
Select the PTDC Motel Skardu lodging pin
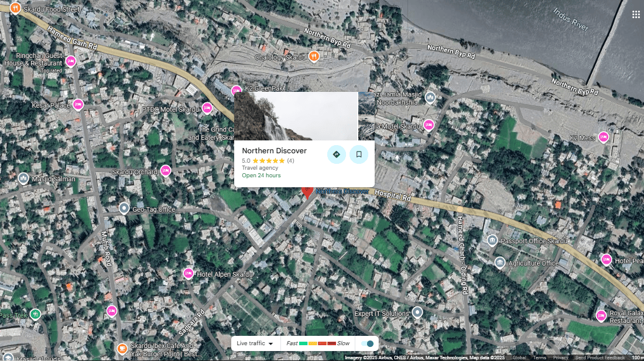pos(206,108)
